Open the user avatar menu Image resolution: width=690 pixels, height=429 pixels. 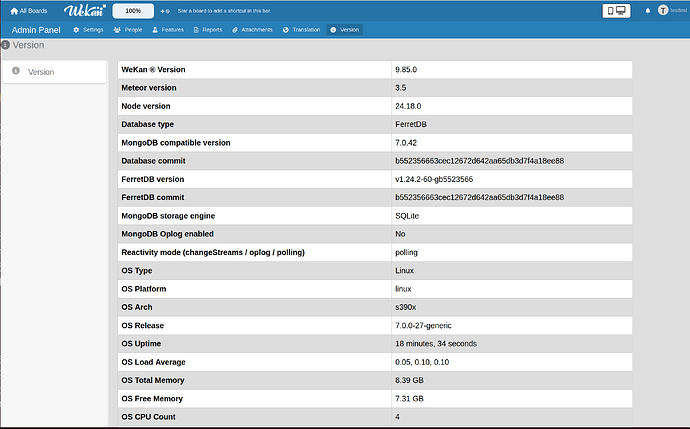[663, 10]
